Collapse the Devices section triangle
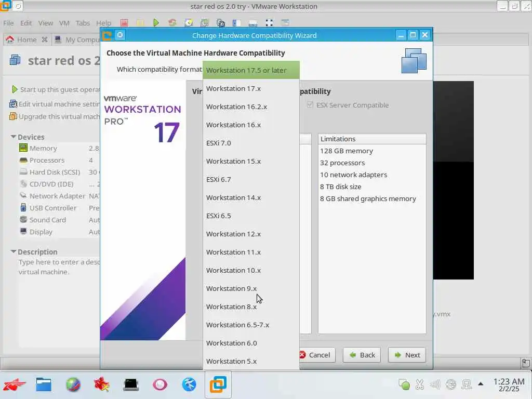 (x=13, y=137)
